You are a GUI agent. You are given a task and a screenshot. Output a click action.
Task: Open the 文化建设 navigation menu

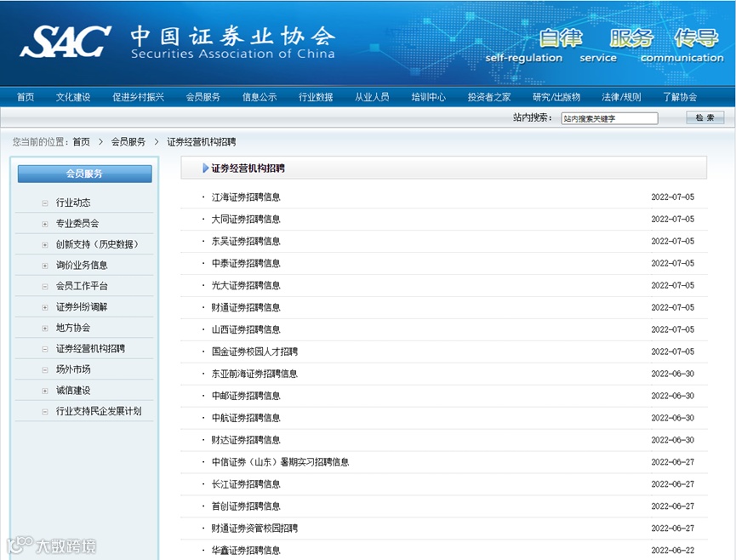(x=73, y=97)
